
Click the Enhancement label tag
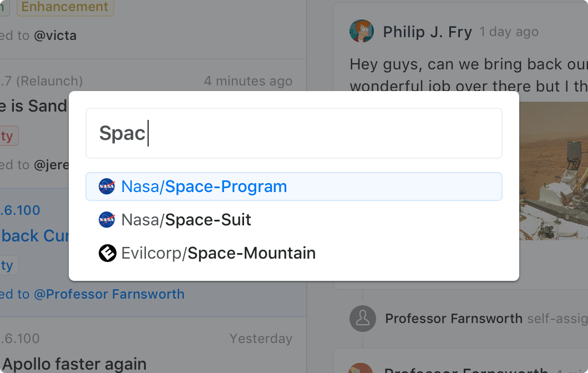point(65,7)
